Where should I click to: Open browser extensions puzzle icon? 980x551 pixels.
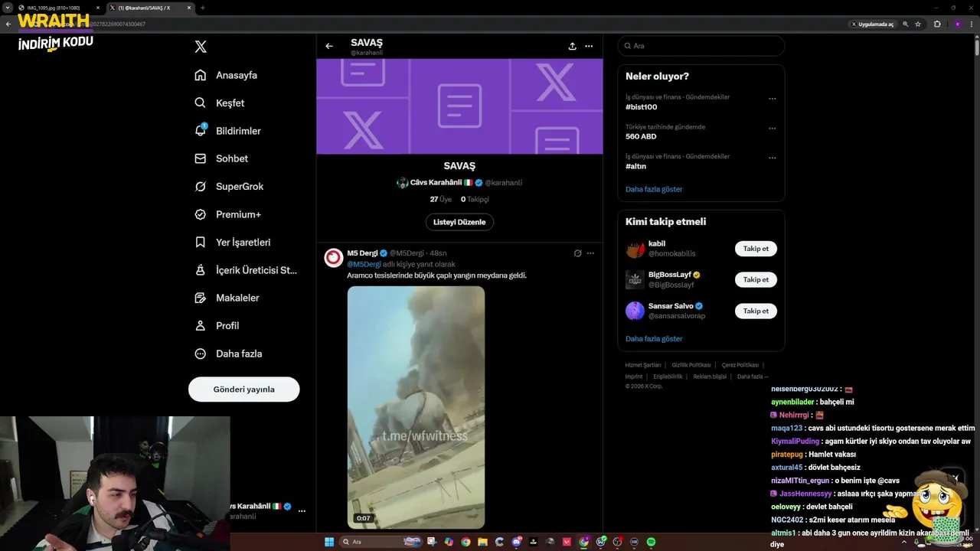pyautogui.click(x=937, y=24)
